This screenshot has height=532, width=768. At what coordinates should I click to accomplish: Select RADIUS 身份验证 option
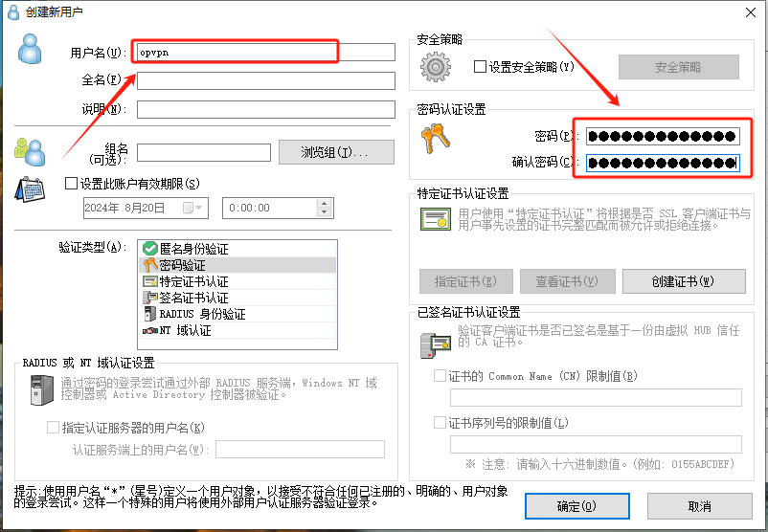pos(201,314)
